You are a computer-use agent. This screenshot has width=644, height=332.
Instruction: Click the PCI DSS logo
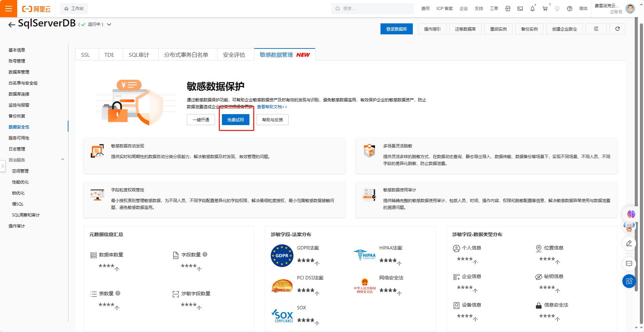(x=282, y=286)
